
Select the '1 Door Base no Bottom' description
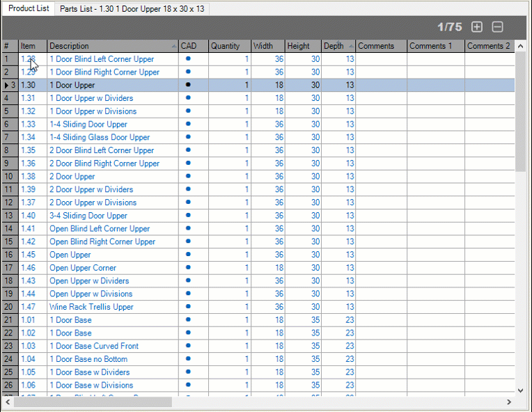[88, 359]
